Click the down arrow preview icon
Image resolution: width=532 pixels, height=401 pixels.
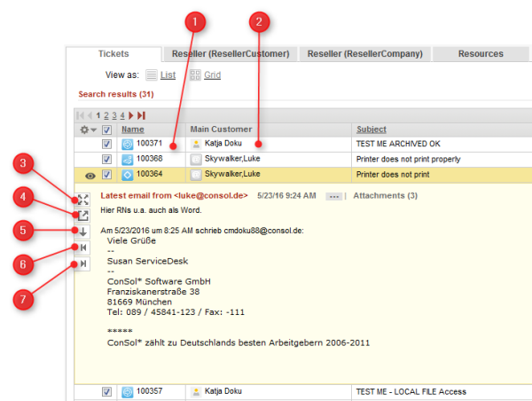pos(82,232)
